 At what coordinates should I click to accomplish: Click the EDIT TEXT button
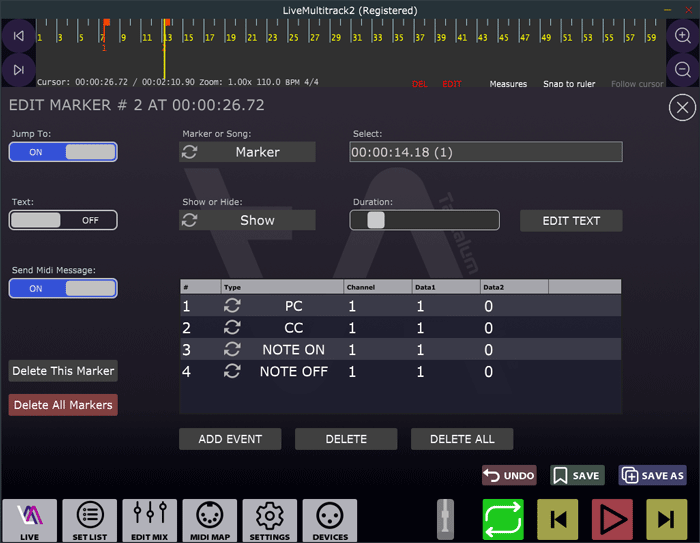pyautogui.click(x=571, y=221)
